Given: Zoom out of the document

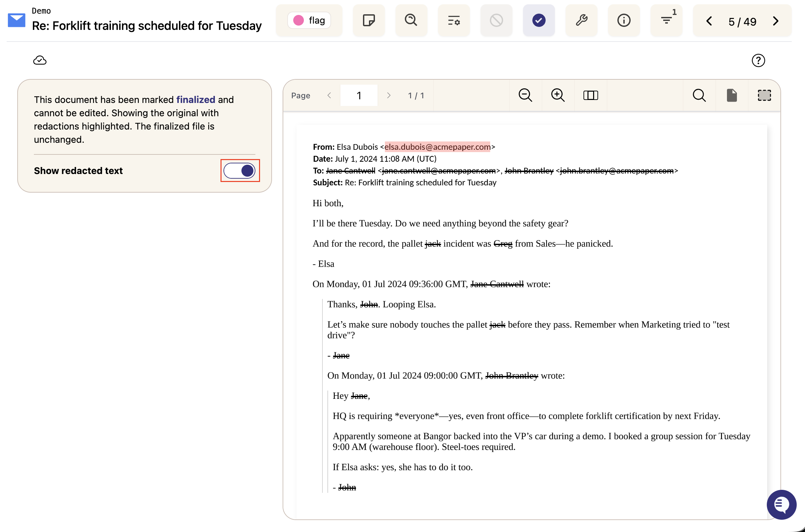Looking at the screenshot, I should coord(525,95).
